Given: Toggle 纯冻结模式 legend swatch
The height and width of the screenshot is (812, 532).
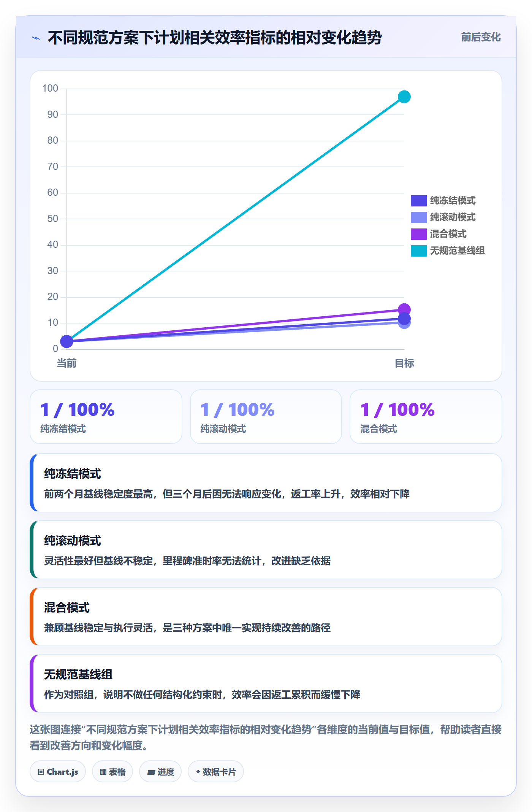Looking at the screenshot, I should tap(418, 201).
